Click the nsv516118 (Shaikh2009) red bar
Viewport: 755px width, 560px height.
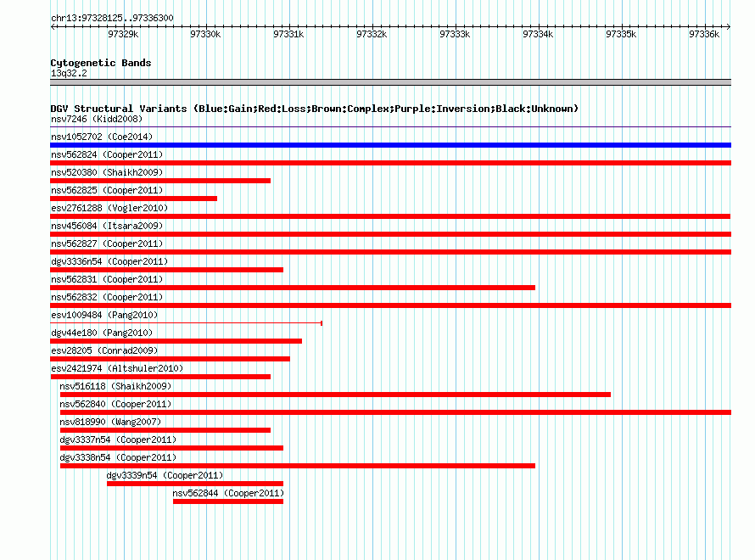click(x=336, y=395)
